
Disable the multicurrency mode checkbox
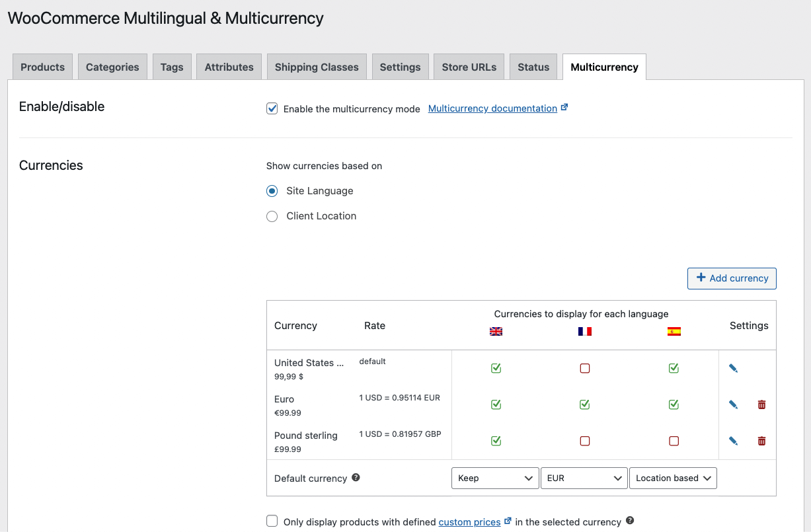tap(272, 108)
